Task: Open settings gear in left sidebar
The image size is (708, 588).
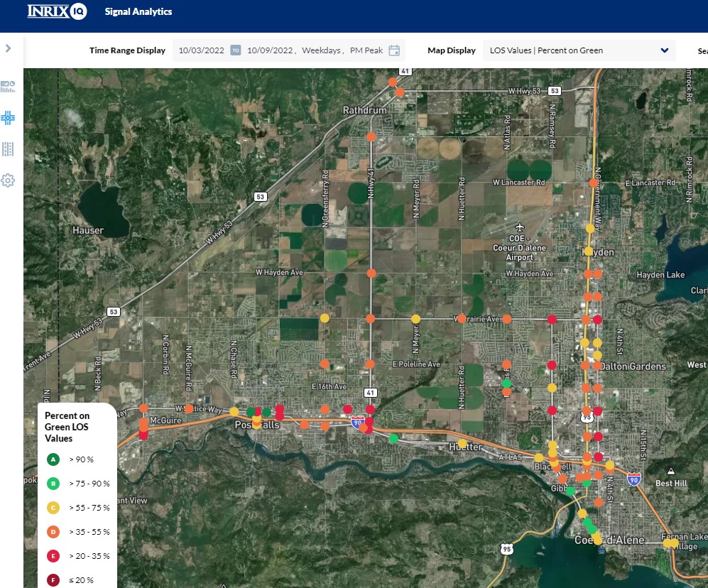Action: coord(8,180)
